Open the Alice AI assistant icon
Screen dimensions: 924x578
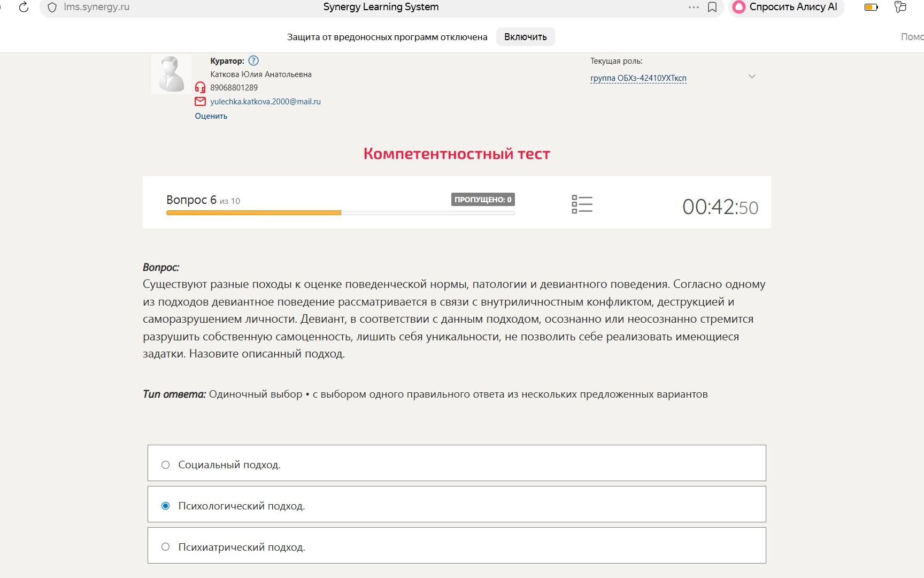click(x=739, y=7)
